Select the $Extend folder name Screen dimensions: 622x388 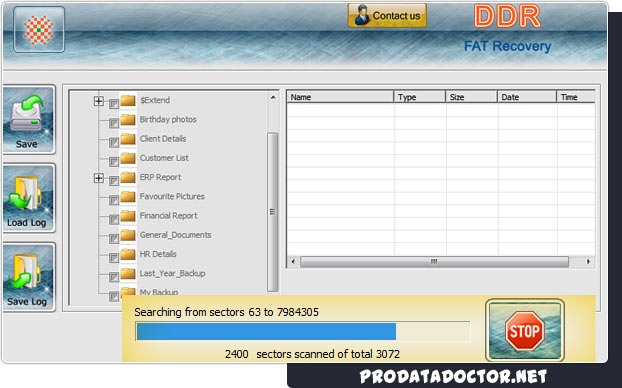pos(155,100)
